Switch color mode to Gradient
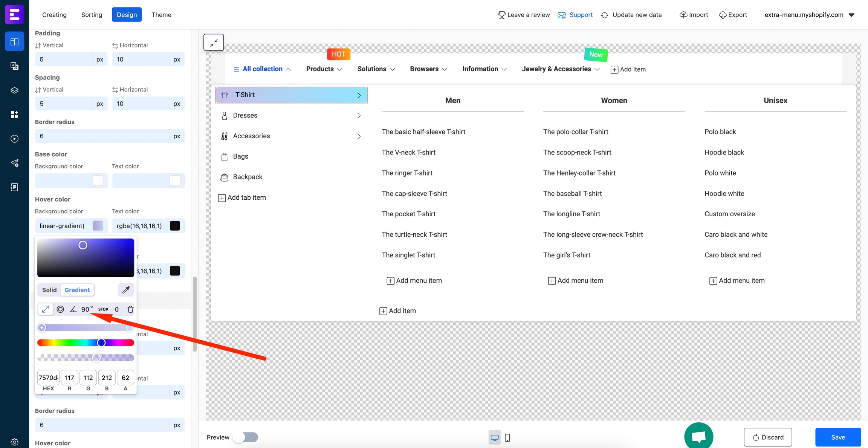 [x=77, y=290]
